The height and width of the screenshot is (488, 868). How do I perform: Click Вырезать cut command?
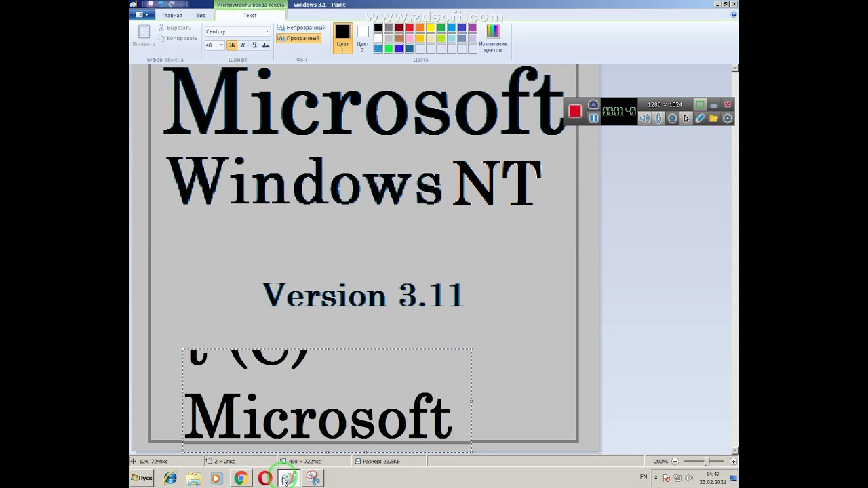coord(175,28)
